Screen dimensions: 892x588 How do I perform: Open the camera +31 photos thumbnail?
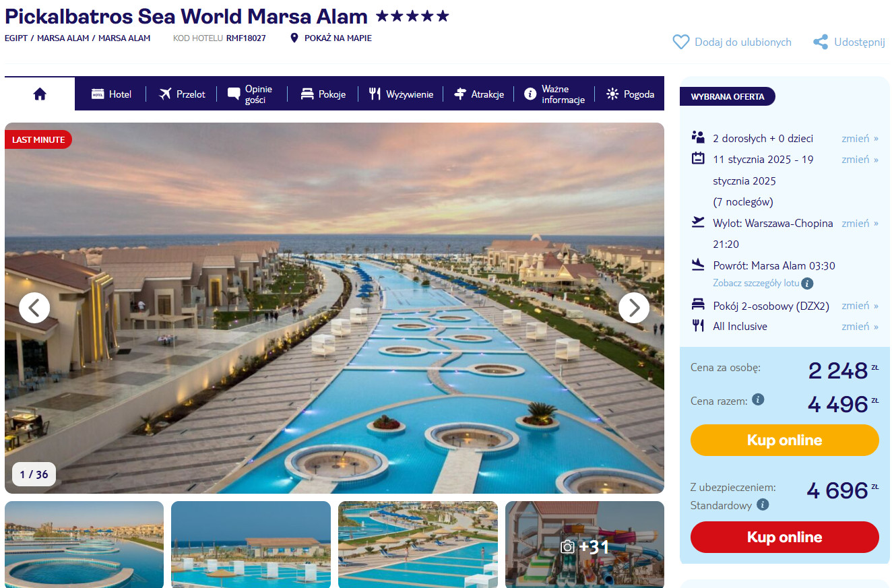tap(585, 545)
